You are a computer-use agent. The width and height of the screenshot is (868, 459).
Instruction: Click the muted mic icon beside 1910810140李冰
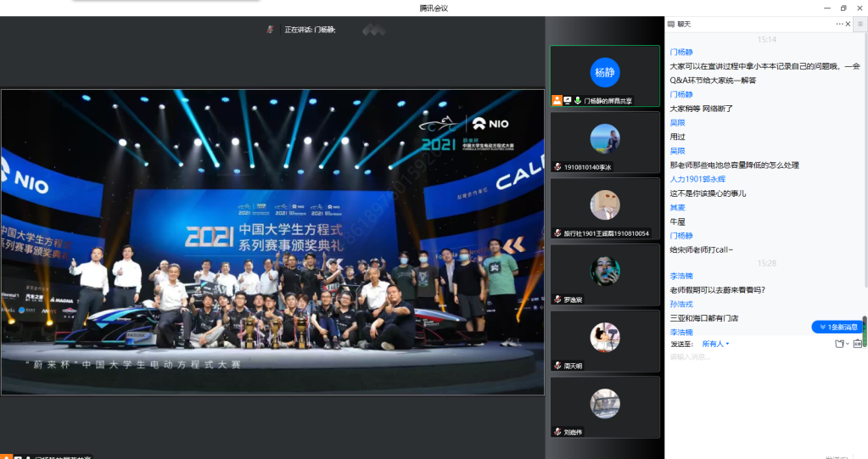coord(557,167)
